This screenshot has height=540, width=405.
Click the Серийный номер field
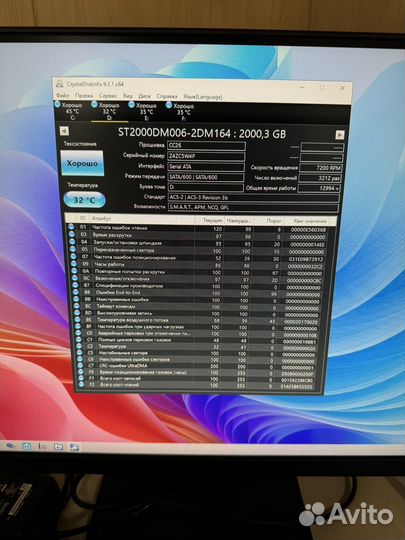[206, 156]
